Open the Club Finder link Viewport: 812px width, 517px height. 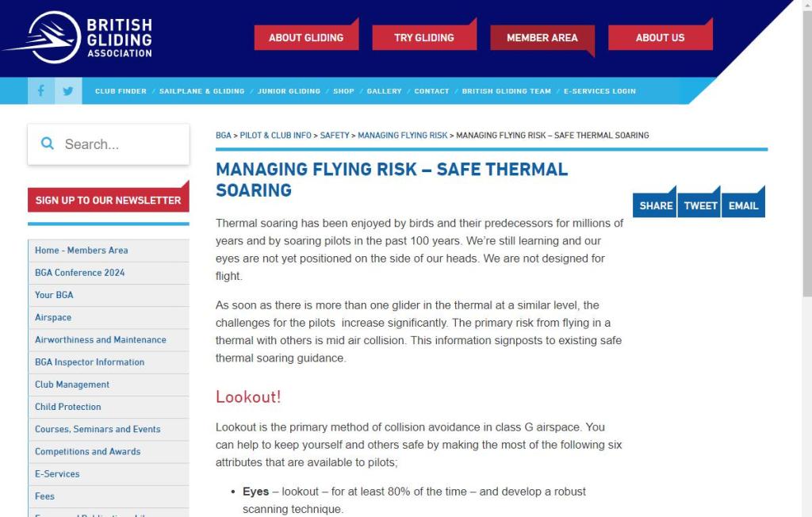[121, 91]
